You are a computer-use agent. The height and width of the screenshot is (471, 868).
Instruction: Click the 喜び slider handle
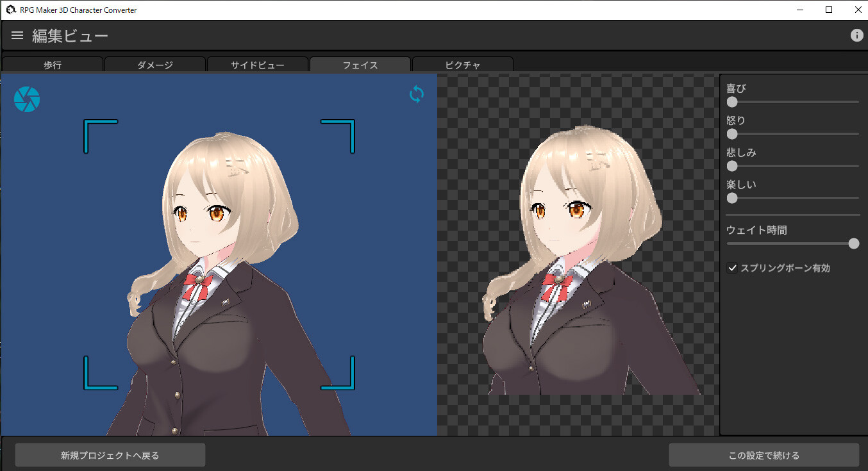[x=731, y=102]
